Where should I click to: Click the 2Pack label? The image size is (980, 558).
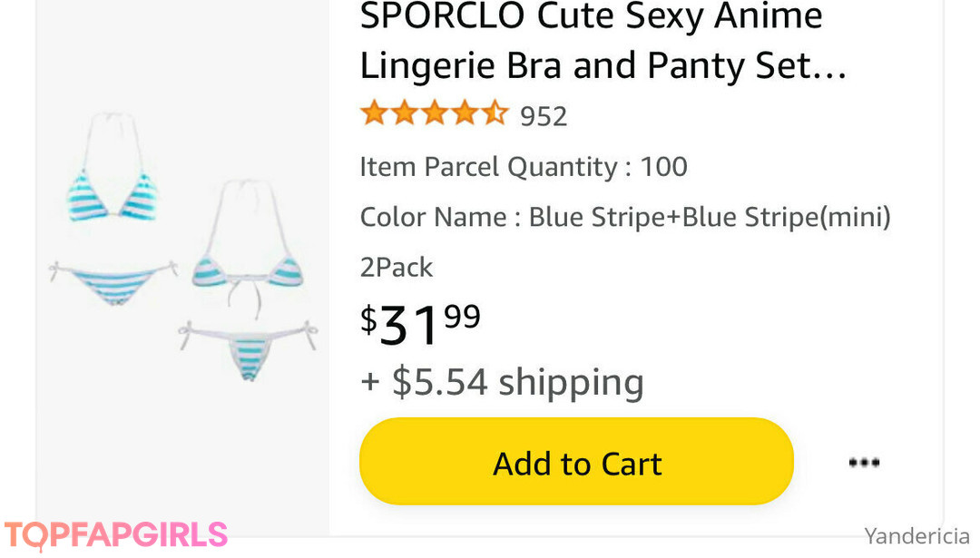tap(397, 268)
